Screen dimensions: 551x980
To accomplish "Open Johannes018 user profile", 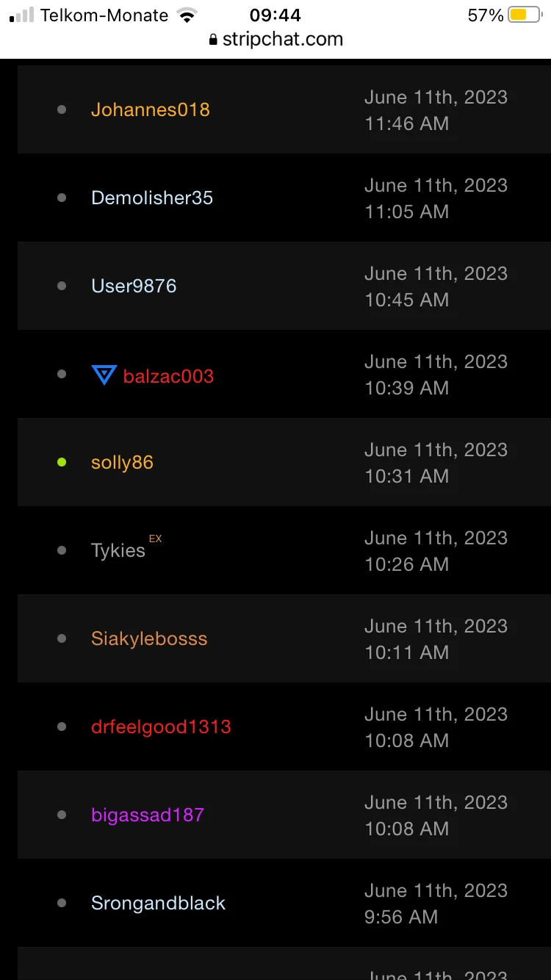I will [151, 109].
